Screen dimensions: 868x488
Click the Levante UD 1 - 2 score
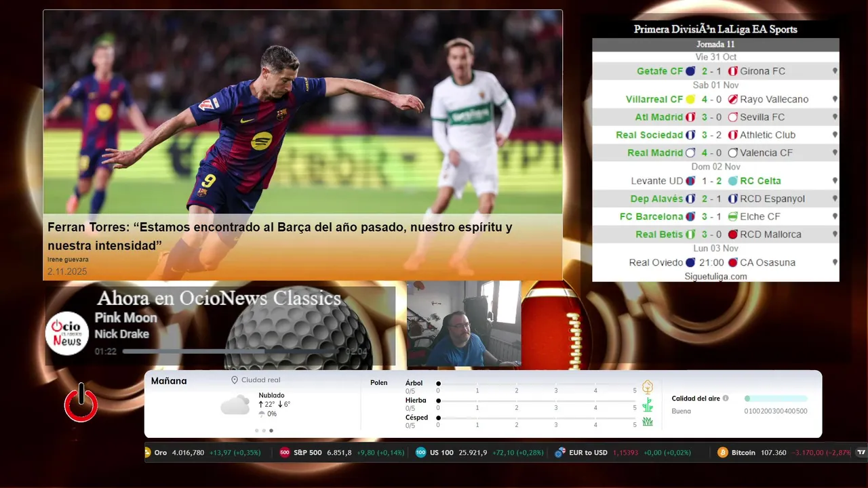pos(712,181)
